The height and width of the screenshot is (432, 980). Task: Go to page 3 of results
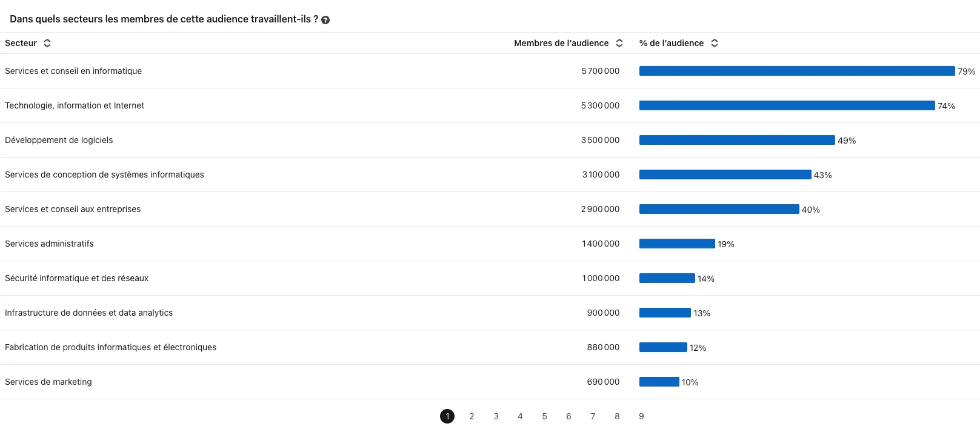pyautogui.click(x=496, y=416)
